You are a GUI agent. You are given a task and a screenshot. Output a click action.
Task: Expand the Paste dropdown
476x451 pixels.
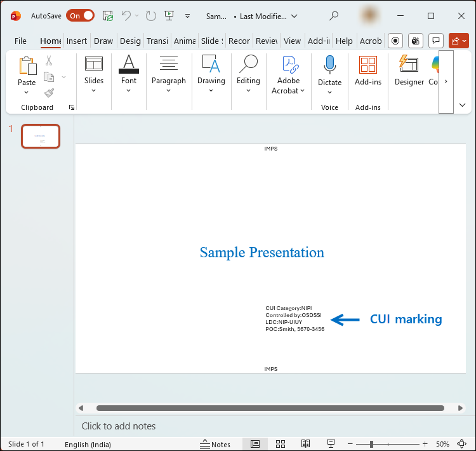click(27, 91)
